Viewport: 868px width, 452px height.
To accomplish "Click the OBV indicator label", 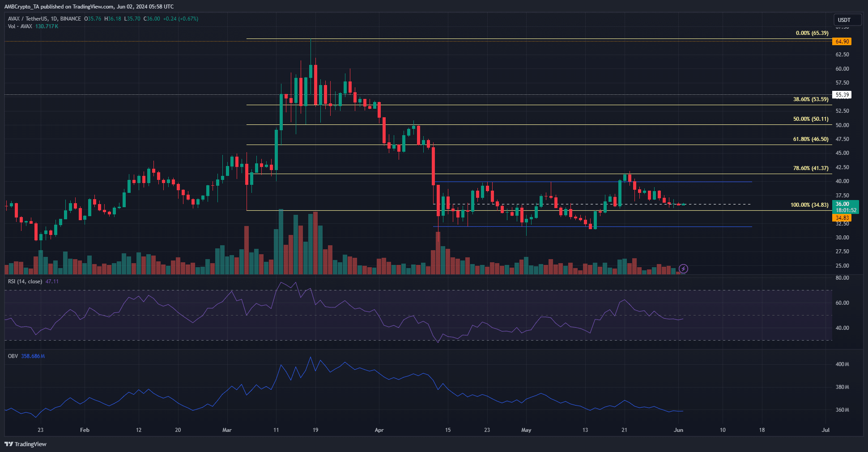I will click(x=13, y=356).
